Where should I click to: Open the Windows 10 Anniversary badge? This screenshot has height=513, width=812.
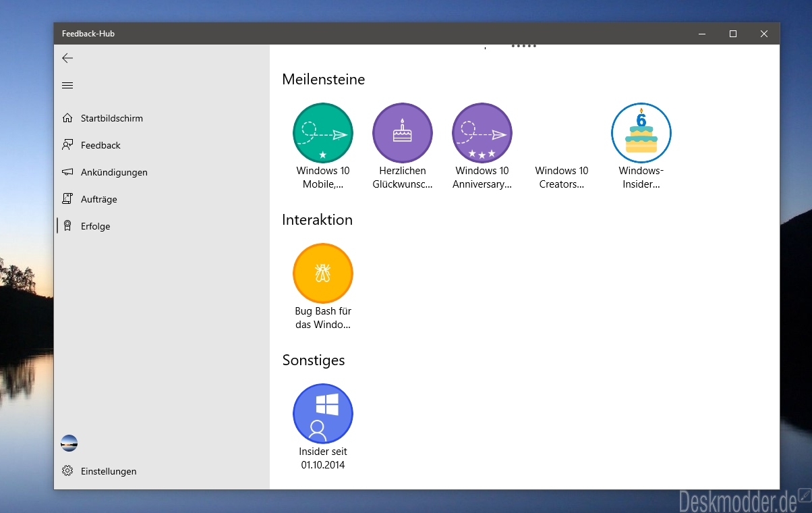(x=482, y=133)
